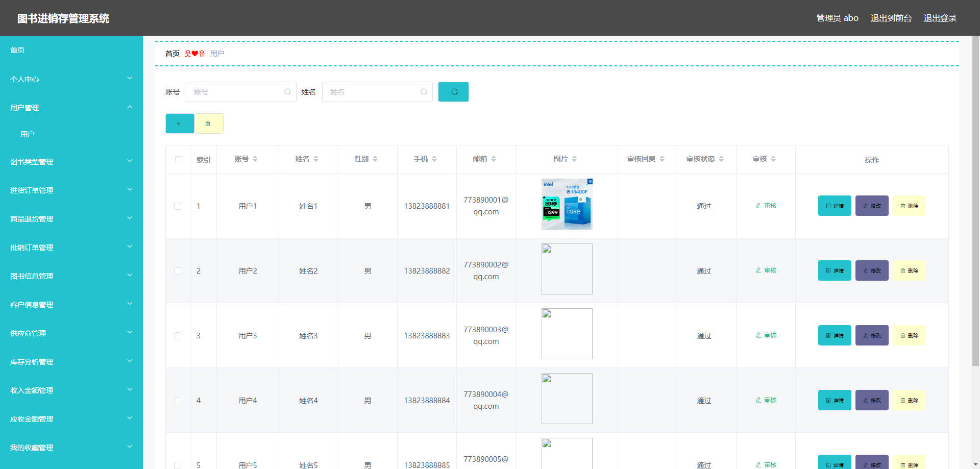Image resolution: width=980 pixels, height=469 pixels.
Task: Click 删除 delete button for 用户4
Action: 909,400
